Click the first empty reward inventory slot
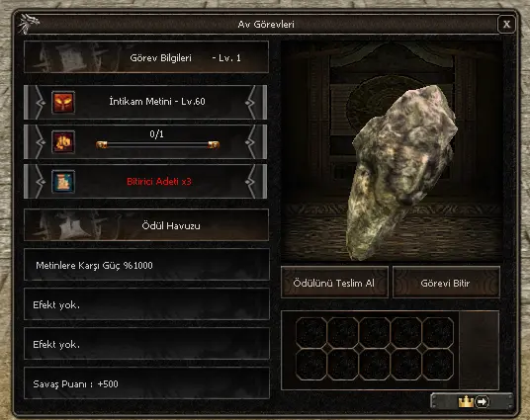Image resolution: width=530 pixels, height=420 pixels. pyautogui.click(x=310, y=333)
